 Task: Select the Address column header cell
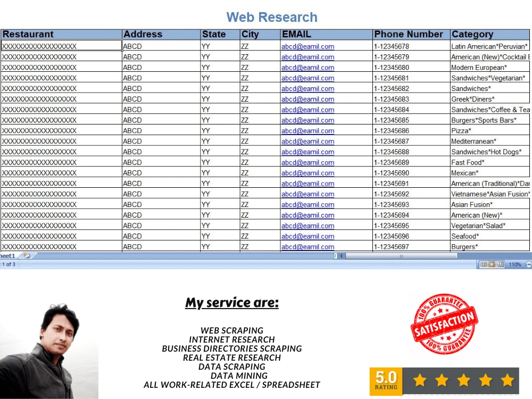pyautogui.click(x=161, y=34)
